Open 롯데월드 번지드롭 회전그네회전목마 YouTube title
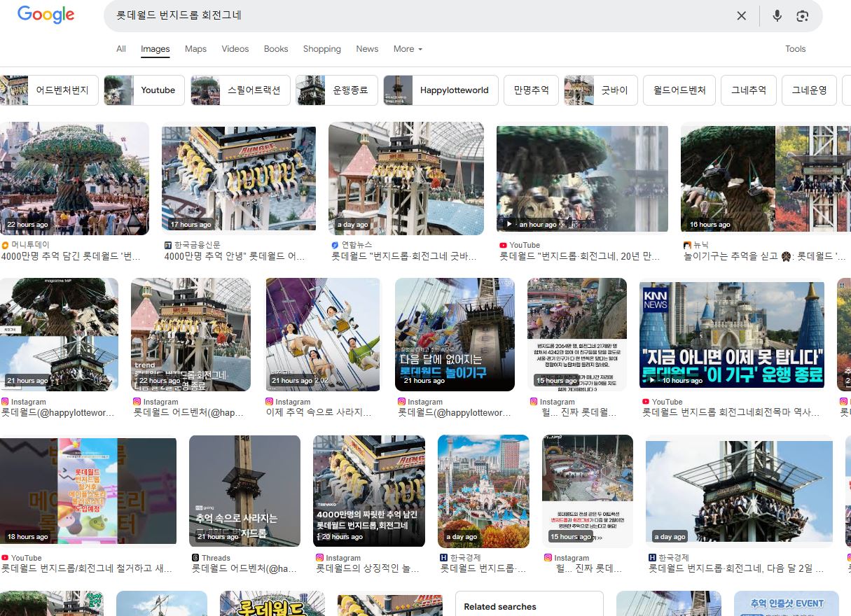The image size is (851, 616). click(x=731, y=413)
